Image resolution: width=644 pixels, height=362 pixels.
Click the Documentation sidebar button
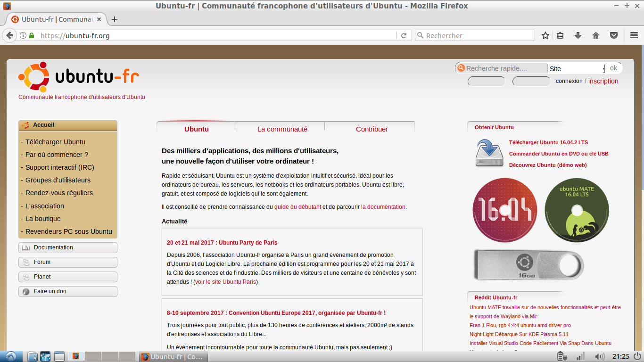click(68, 247)
